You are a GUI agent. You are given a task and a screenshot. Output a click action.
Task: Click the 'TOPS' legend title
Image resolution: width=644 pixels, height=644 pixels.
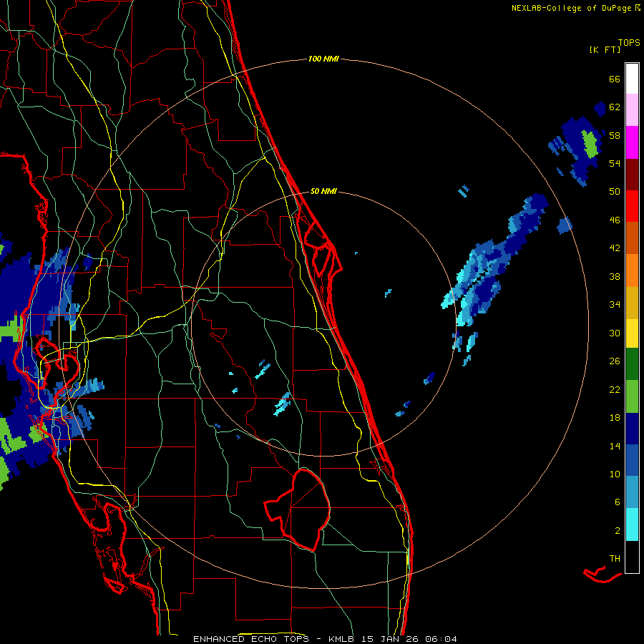click(629, 43)
